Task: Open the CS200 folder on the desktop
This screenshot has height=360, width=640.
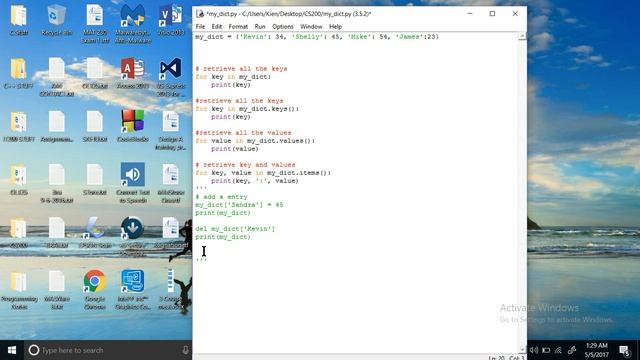Action: click(18, 233)
